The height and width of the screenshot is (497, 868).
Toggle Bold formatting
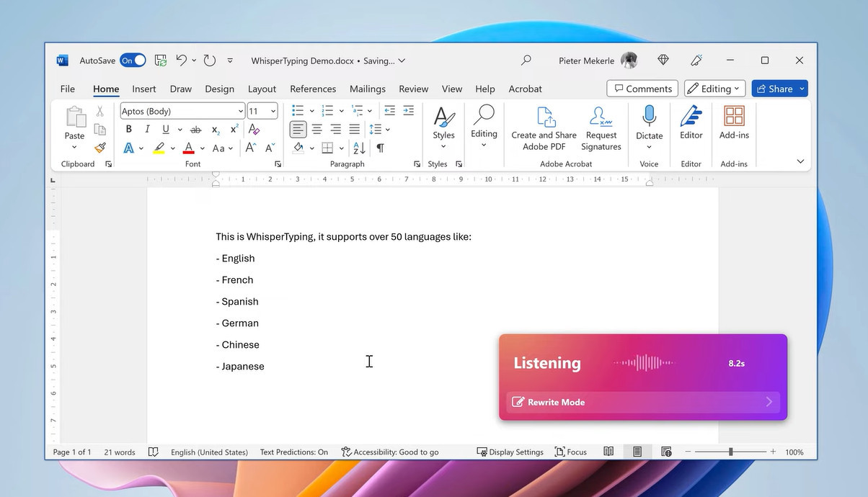click(x=129, y=130)
